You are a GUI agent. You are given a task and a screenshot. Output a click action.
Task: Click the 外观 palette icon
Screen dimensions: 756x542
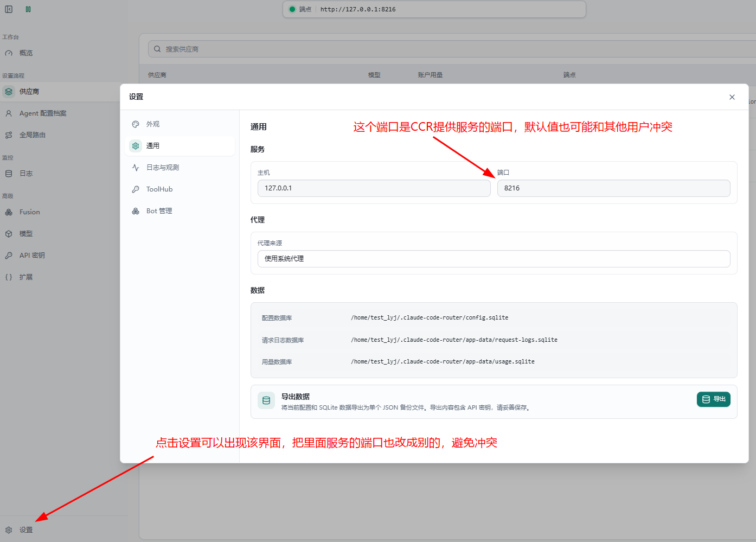(136, 124)
